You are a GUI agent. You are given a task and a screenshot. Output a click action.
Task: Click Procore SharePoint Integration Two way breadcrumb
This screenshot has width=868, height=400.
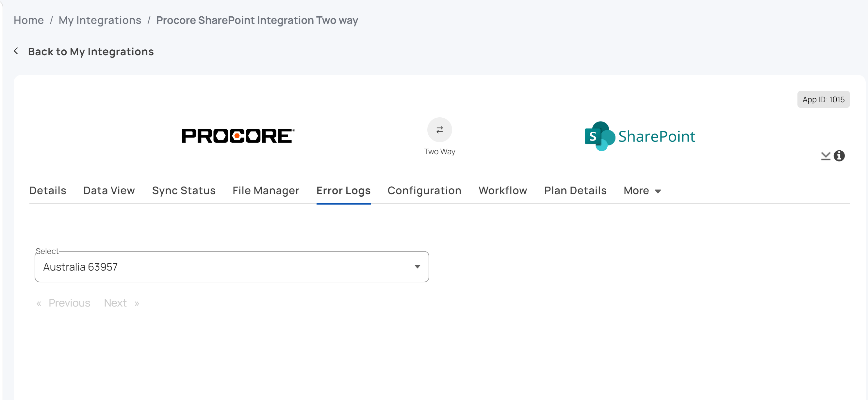point(257,20)
